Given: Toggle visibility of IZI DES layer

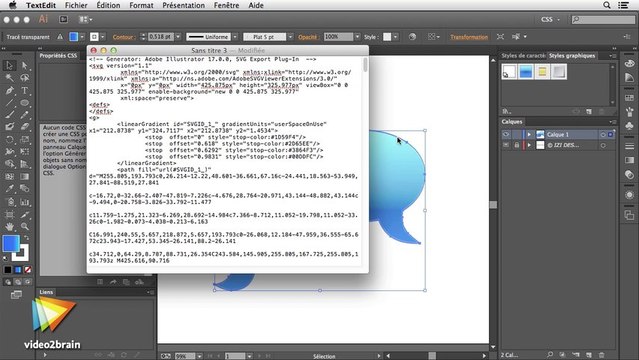Looking at the screenshot, I should click(x=506, y=145).
